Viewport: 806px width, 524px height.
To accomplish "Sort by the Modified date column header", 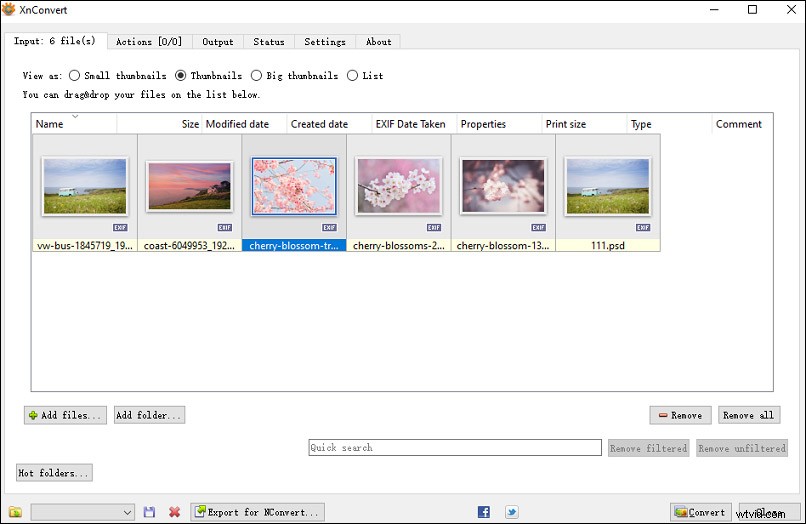I will pyautogui.click(x=244, y=124).
